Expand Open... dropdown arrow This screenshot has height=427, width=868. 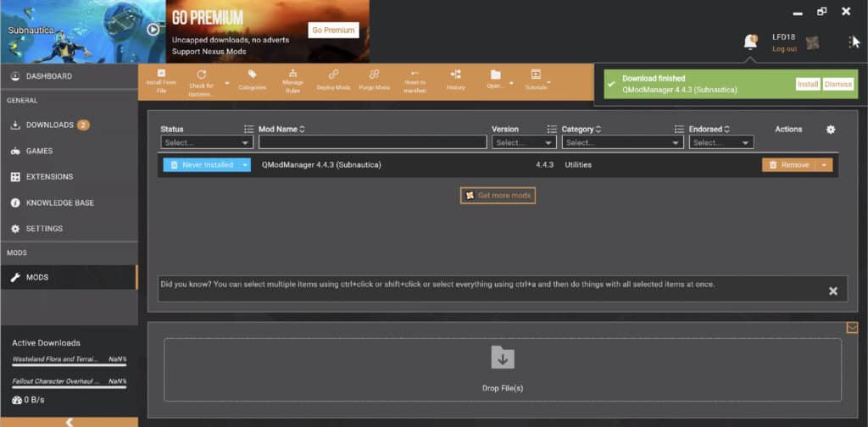click(x=511, y=83)
